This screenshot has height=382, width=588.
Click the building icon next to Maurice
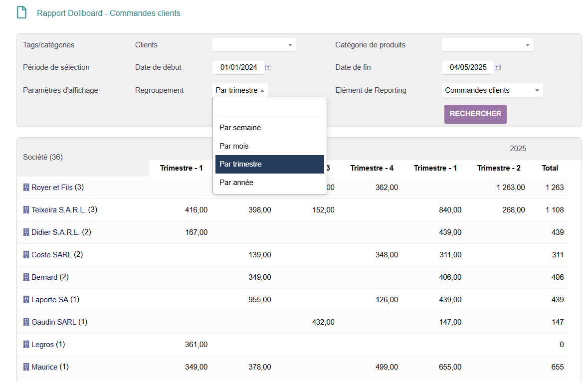point(26,367)
